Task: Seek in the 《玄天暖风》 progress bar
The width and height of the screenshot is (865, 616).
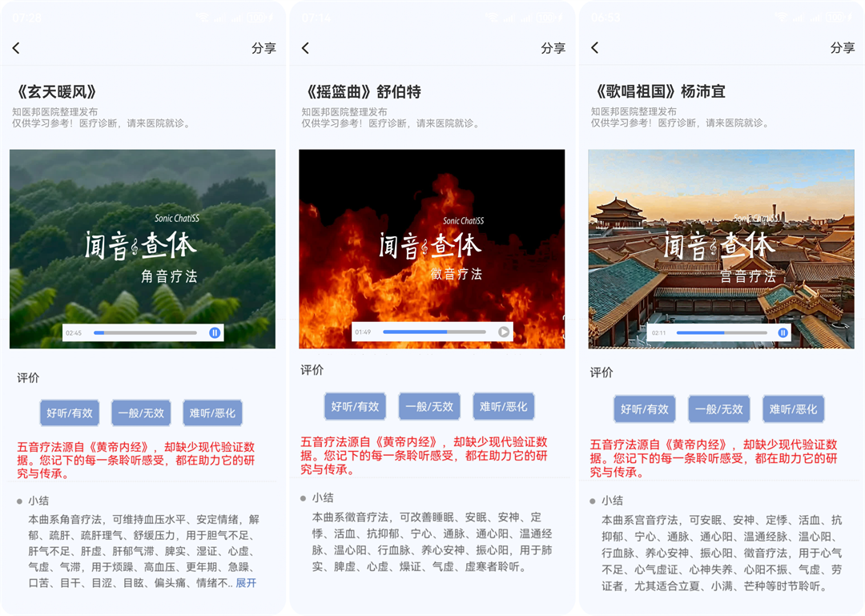Action: point(145,333)
